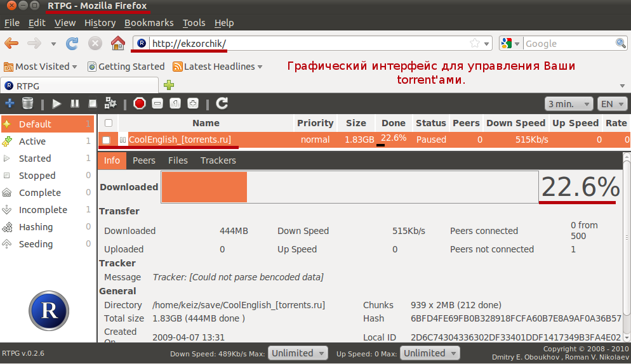Show Seeding torrents in sidebar
631x364 pixels.
tap(47, 244)
